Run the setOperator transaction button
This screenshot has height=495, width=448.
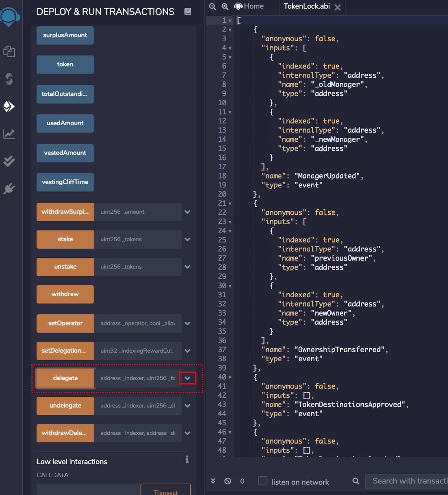point(65,323)
